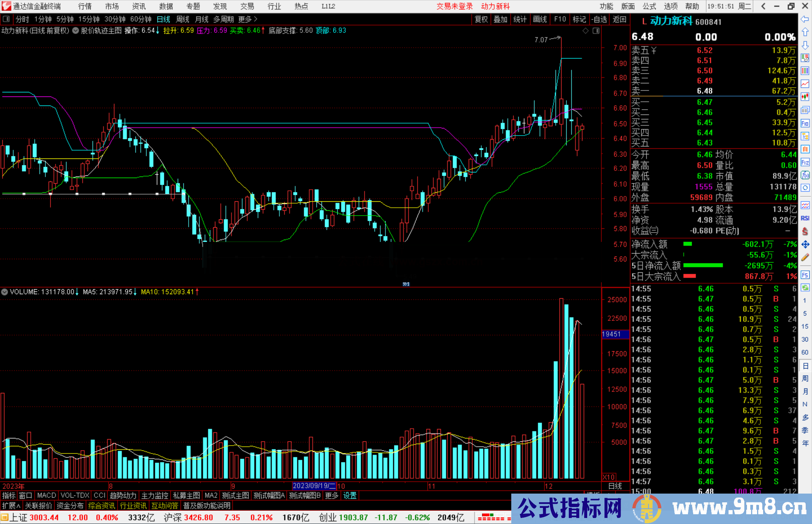Toggle the panel layout icon left of 分时

pyautogui.click(x=6, y=19)
